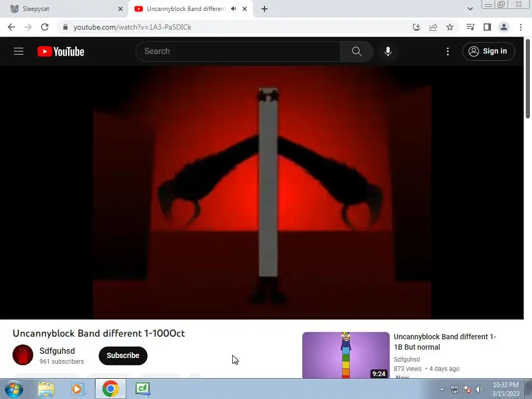Go forward with browser forward arrow
The height and width of the screenshot is (399, 532).
(x=28, y=27)
